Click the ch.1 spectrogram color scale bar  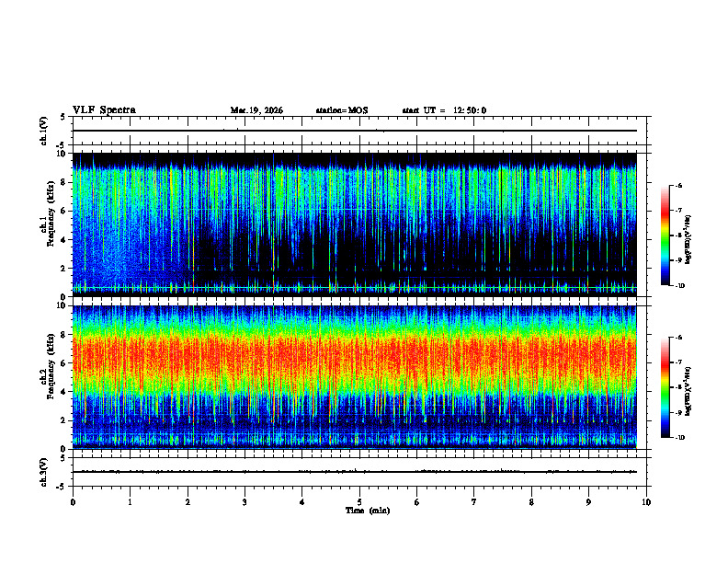[x=665, y=236]
